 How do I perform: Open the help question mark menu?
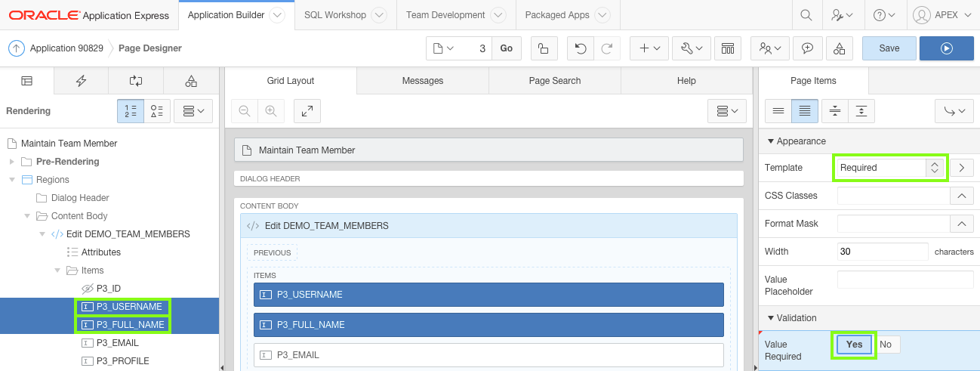tap(884, 15)
